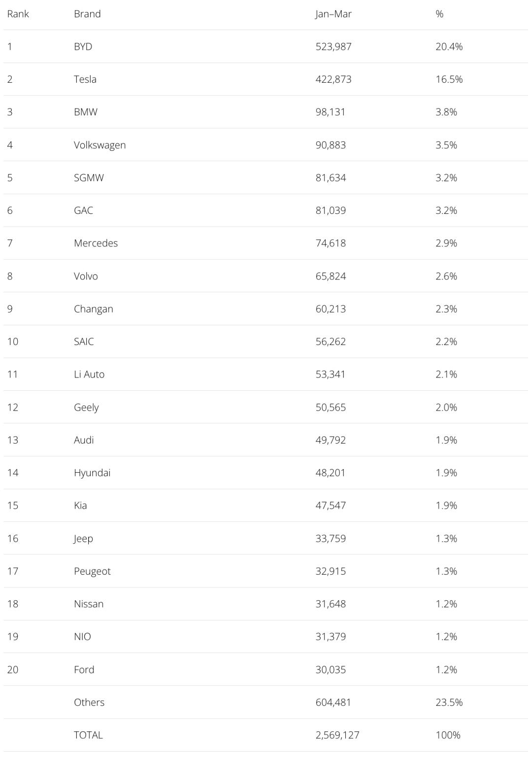The height and width of the screenshot is (759, 532).
Task: Click Mercedes' 2.9% share cell
Action: 446,243
